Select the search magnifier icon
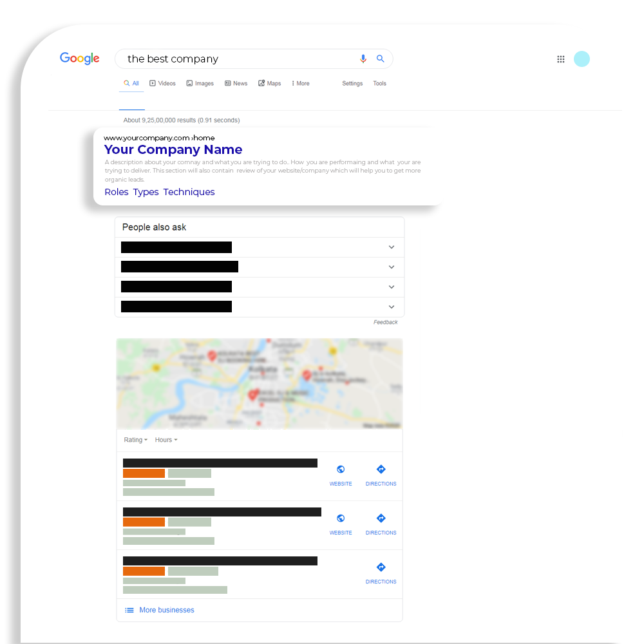644x644 pixels. click(380, 59)
